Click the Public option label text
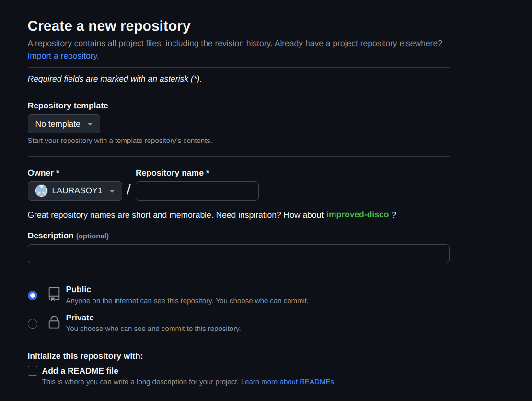The width and height of the screenshot is (532, 401). tap(78, 289)
